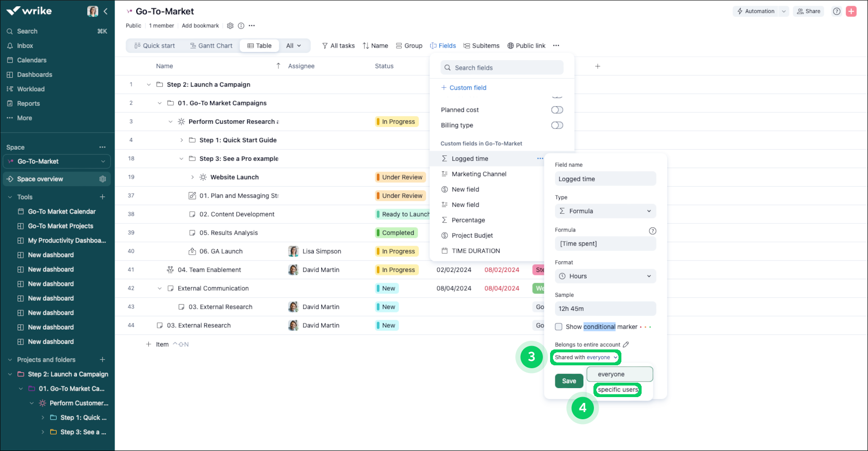
Task: Open the space info icon
Action: [241, 26]
